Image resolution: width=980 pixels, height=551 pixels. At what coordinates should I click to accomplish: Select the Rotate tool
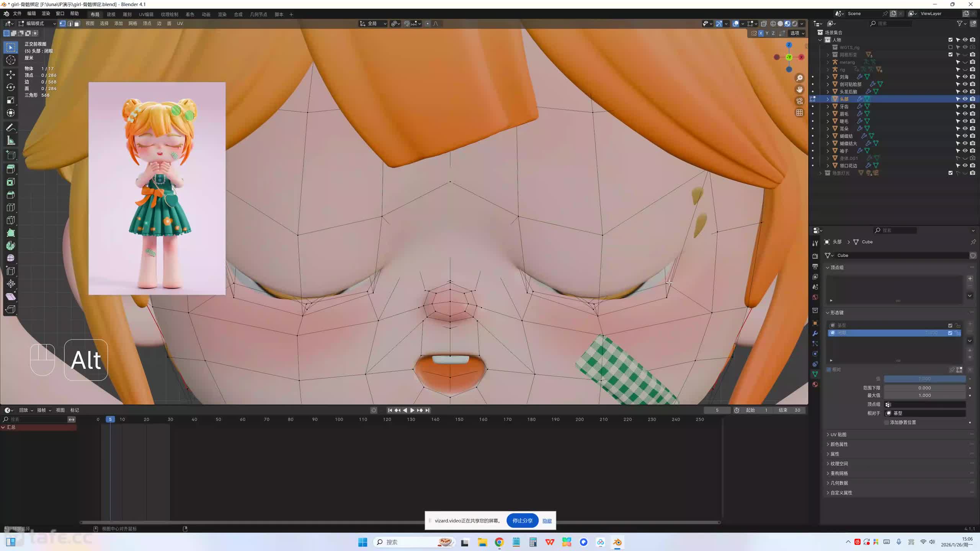click(x=11, y=87)
